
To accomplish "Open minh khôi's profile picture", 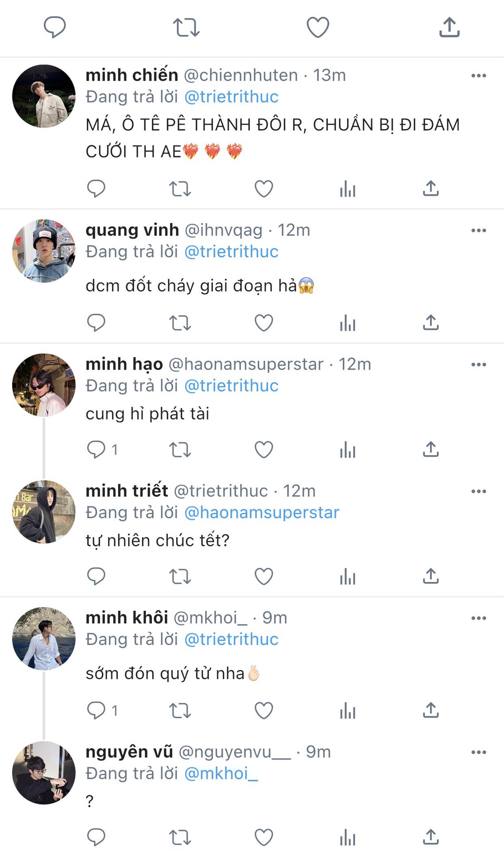I will click(44, 639).
